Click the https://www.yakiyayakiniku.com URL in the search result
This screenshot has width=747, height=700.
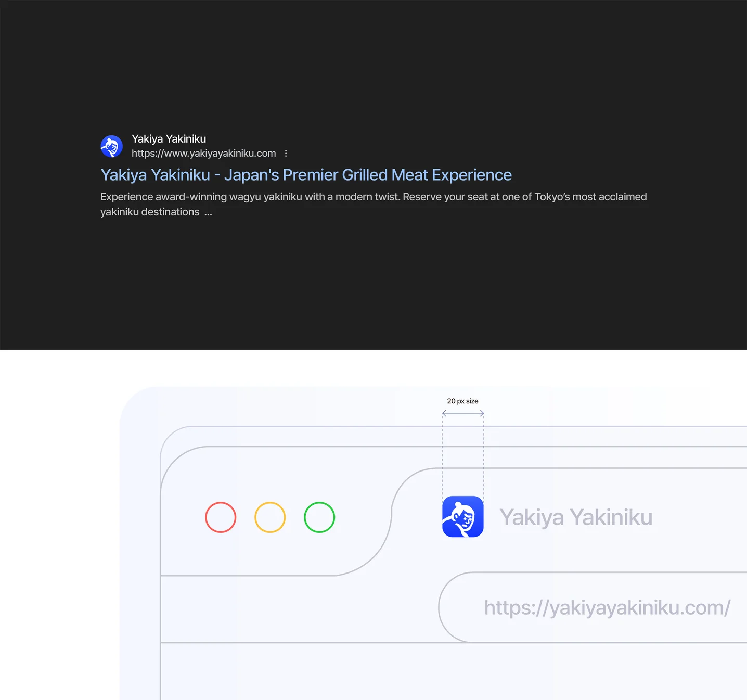click(203, 154)
